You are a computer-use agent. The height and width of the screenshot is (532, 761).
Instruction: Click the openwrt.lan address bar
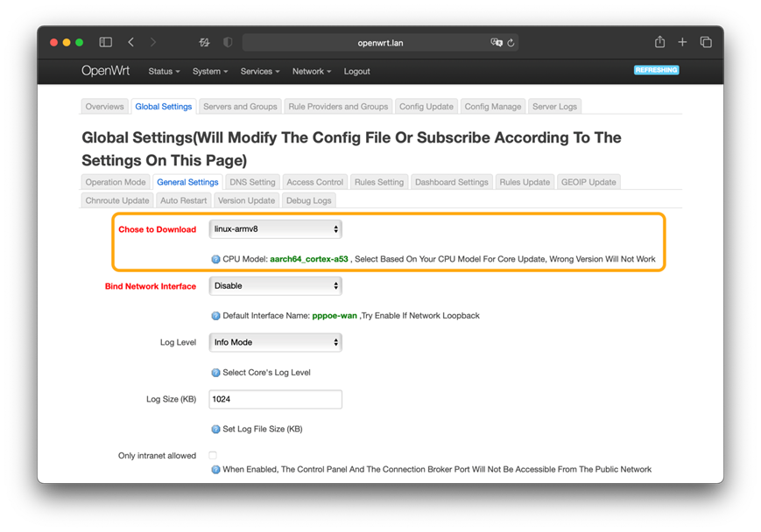pos(380,42)
